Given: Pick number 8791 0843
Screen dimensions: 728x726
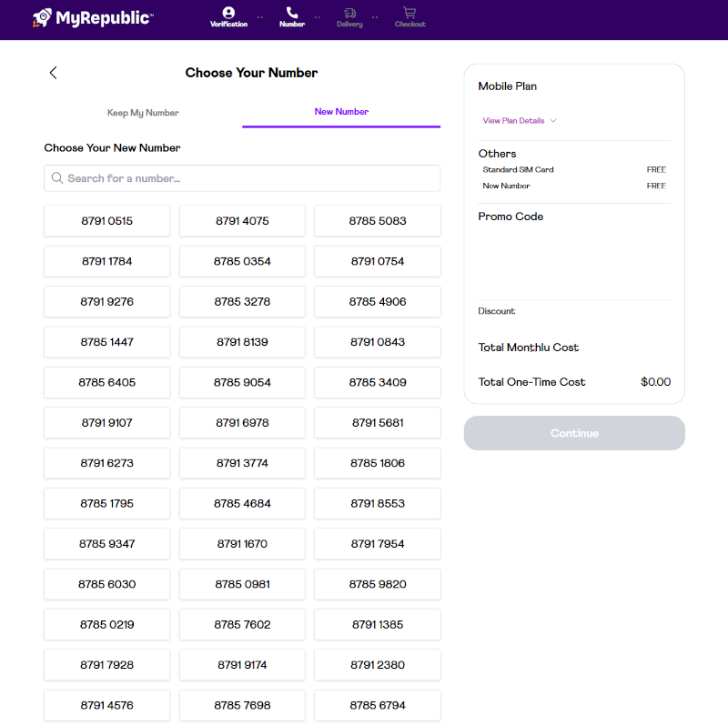Looking at the screenshot, I should (x=378, y=342).
